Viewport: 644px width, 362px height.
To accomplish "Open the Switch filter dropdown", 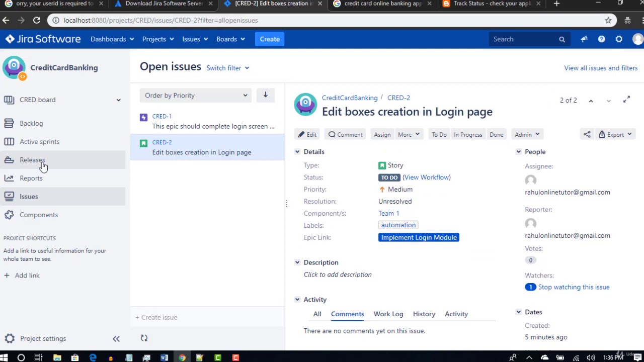I will [x=228, y=68].
